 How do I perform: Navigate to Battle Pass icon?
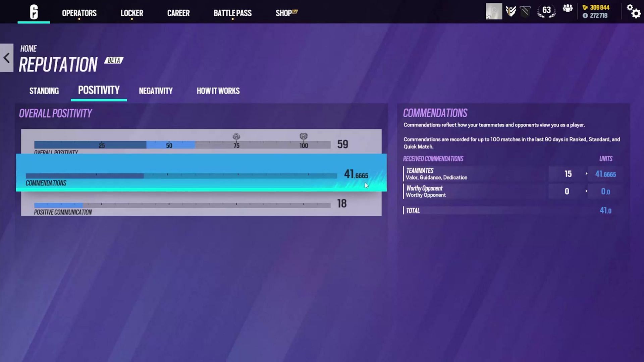[232, 13]
